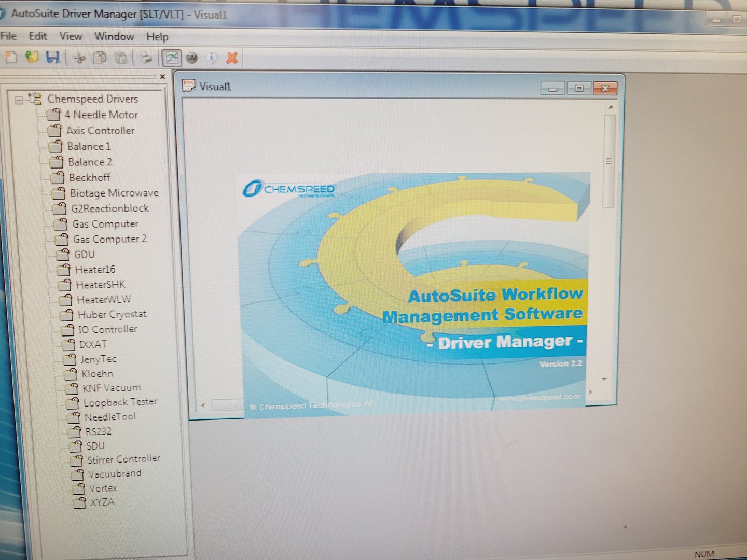This screenshot has width=747, height=560.
Task: Click the Visual1 vertical scrollbar thumb
Action: (610, 161)
